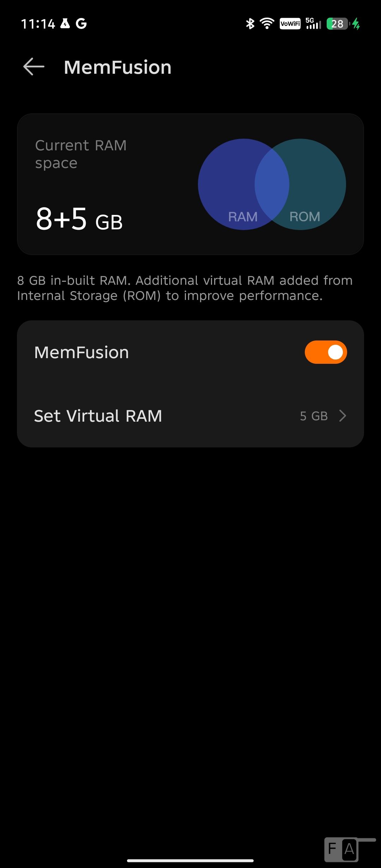Tap the green charging bolt icon
The width and height of the screenshot is (381, 868).
click(x=356, y=24)
